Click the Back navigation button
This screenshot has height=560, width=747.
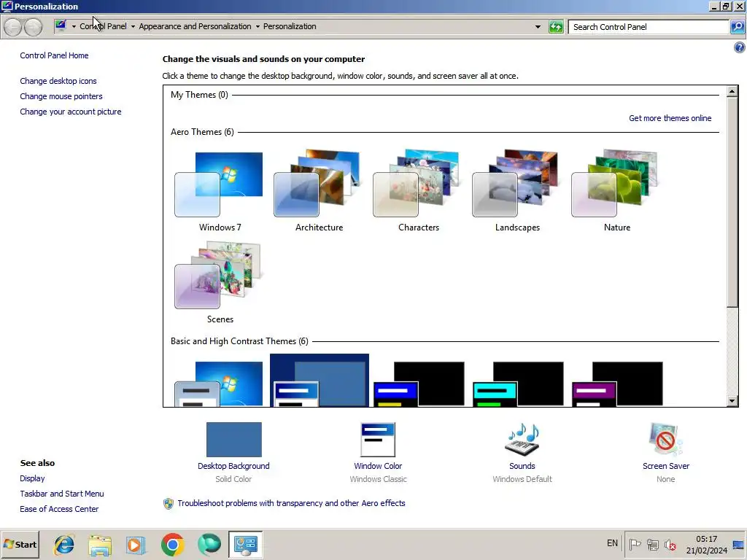[x=13, y=27]
